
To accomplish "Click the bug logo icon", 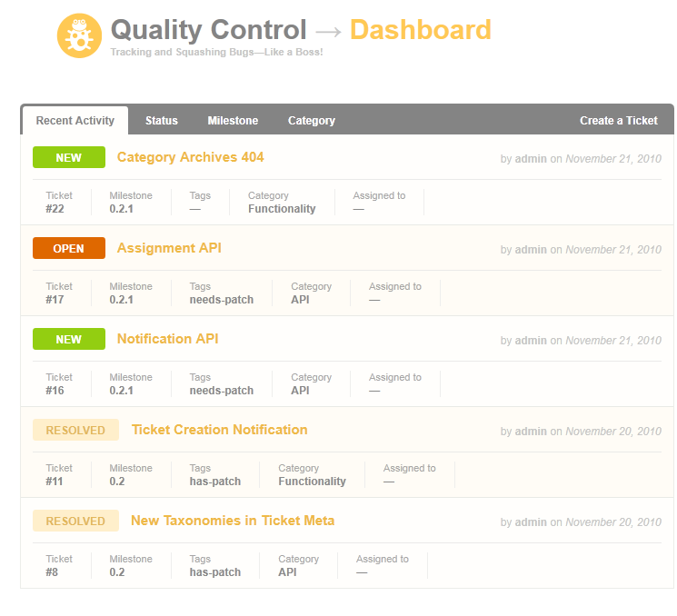I will (79, 35).
